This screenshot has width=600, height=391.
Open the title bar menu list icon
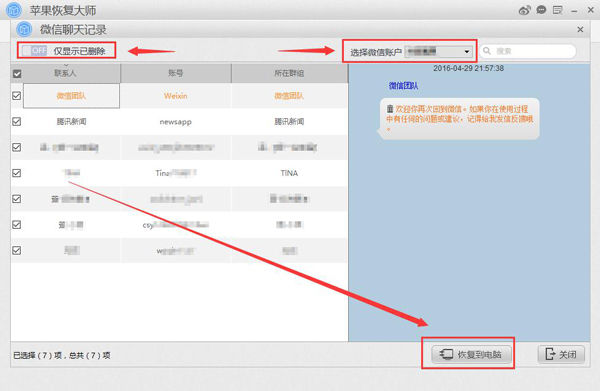click(558, 10)
